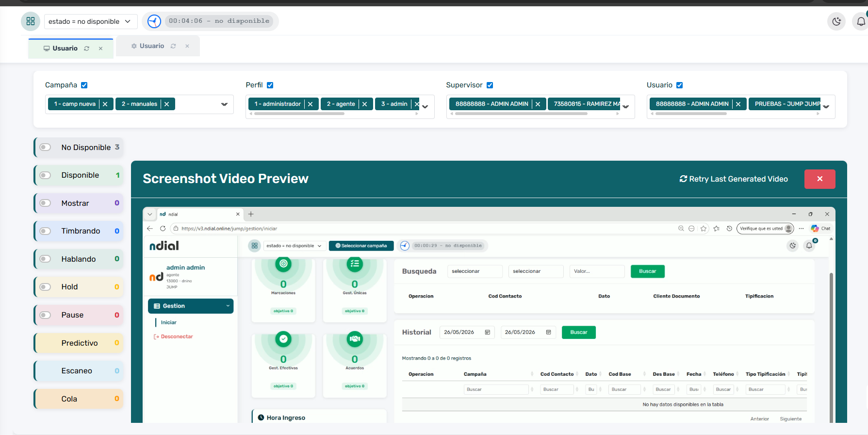This screenshot has width=868, height=435.
Task: Close the active Usuario monitor tab
Action: (x=100, y=49)
